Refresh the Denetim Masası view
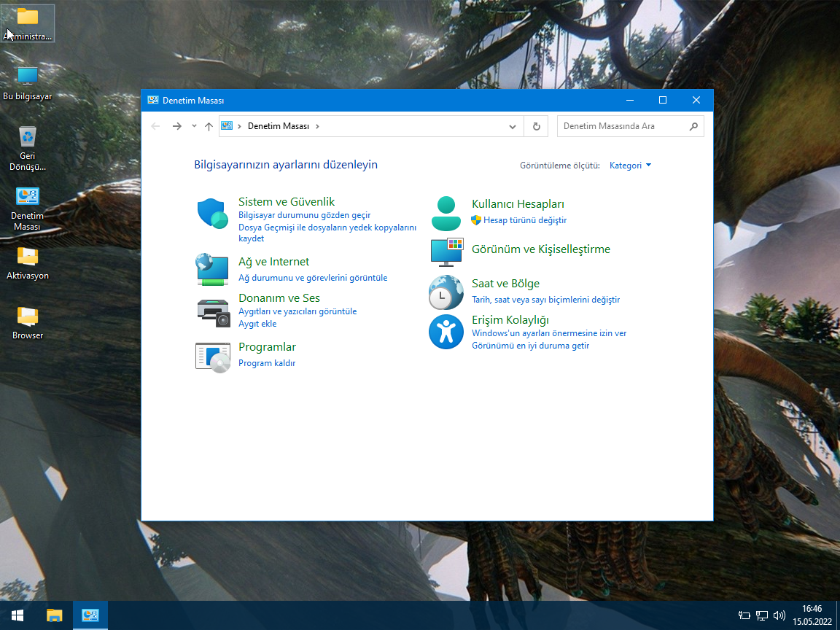840x630 pixels. coord(536,126)
